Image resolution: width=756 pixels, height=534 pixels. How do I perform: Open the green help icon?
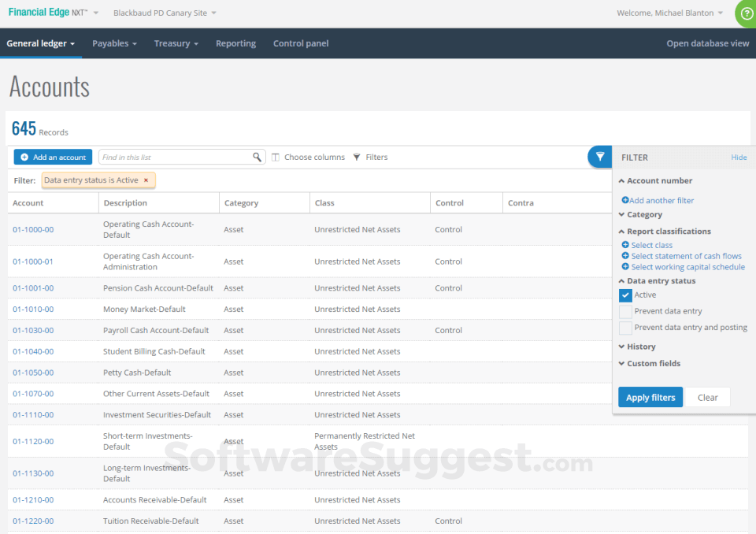point(744,13)
